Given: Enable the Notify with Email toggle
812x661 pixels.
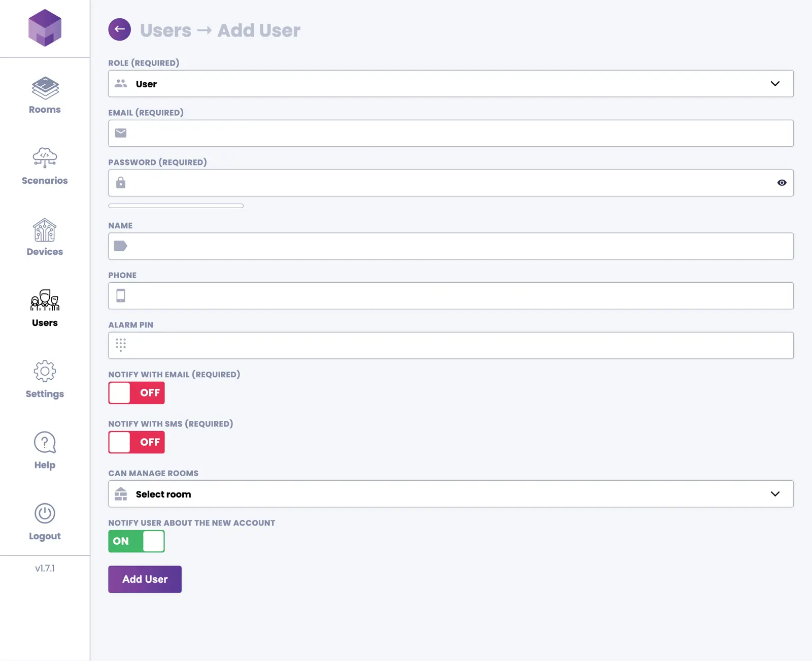Looking at the screenshot, I should tap(137, 393).
